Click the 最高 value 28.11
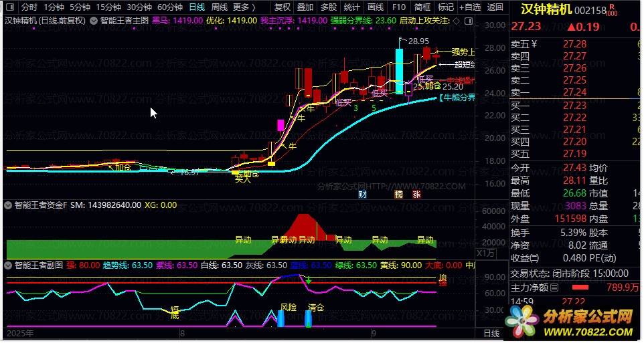Image resolution: width=644 pixels, height=343 pixels. 574,181
